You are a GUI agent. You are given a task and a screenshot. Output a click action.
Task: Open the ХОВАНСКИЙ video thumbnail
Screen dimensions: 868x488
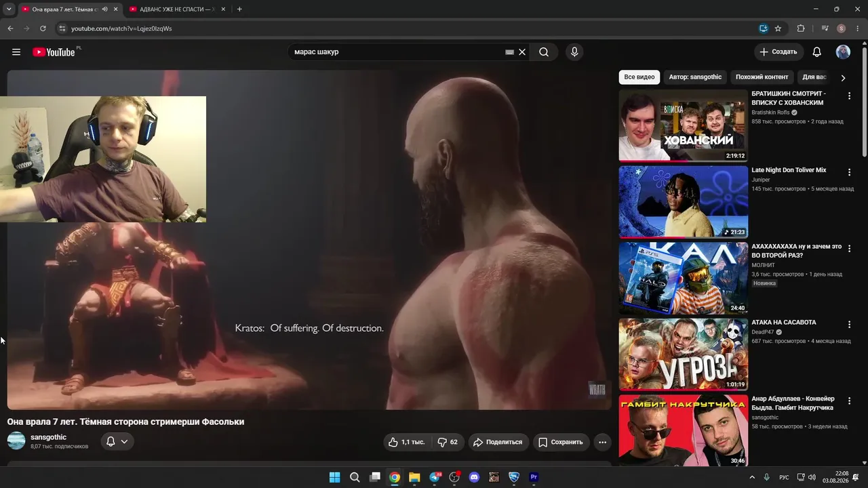[684, 125]
